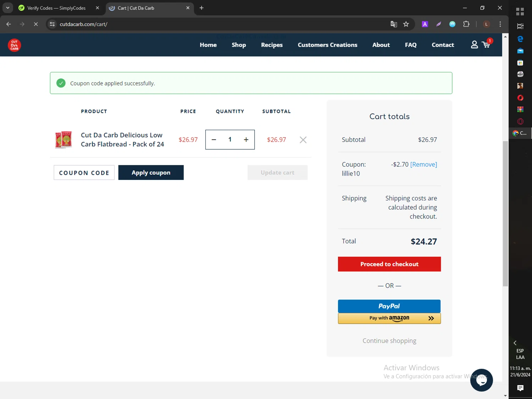Go to the Contact page
The height and width of the screenshot is (399, 532).
click(x=443, y=45)
